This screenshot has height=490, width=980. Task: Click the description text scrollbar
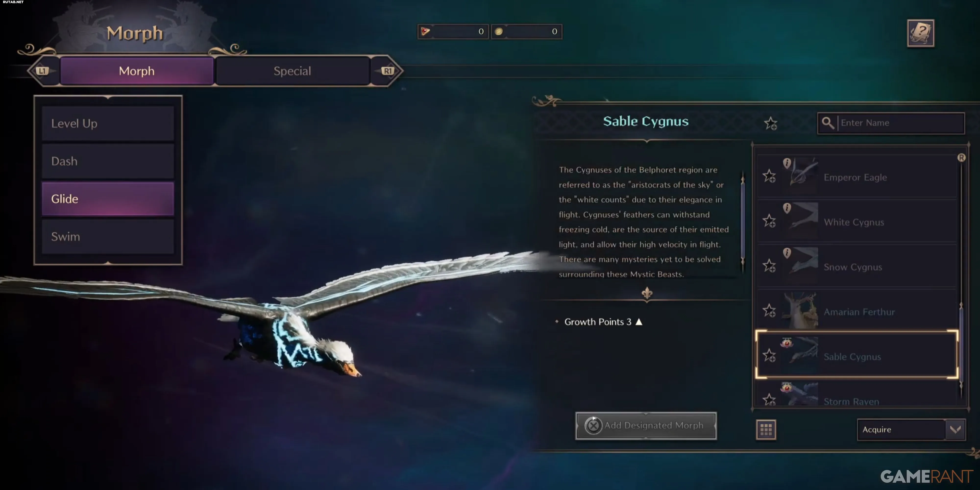click(743, 221)
